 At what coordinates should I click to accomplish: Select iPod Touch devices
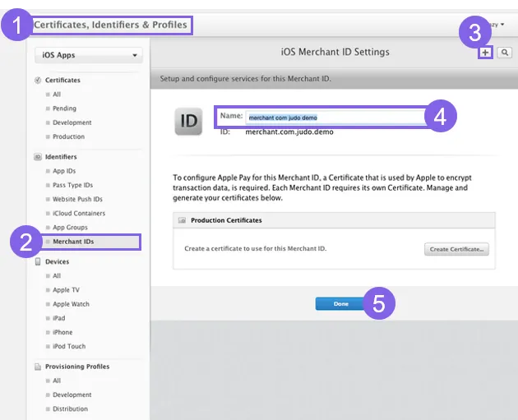(x=69, y=346)
